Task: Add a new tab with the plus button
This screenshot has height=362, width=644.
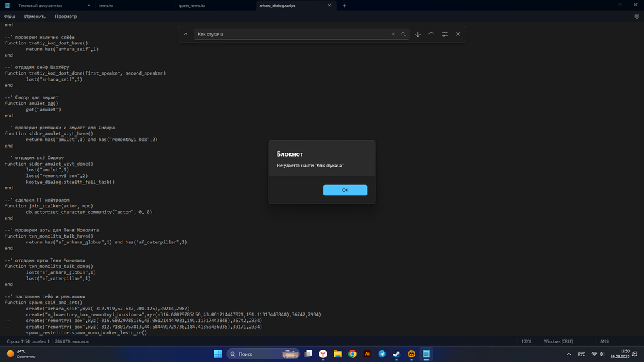Action: coord(344,5)
